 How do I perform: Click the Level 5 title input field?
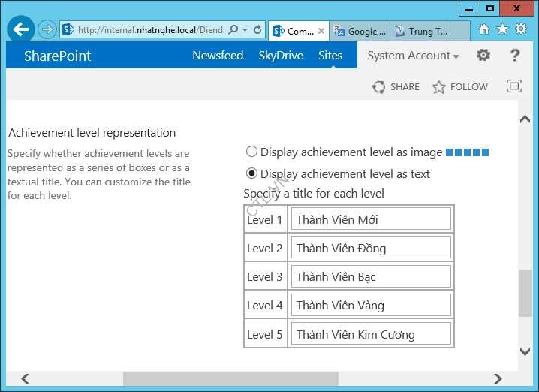[371, 334]
